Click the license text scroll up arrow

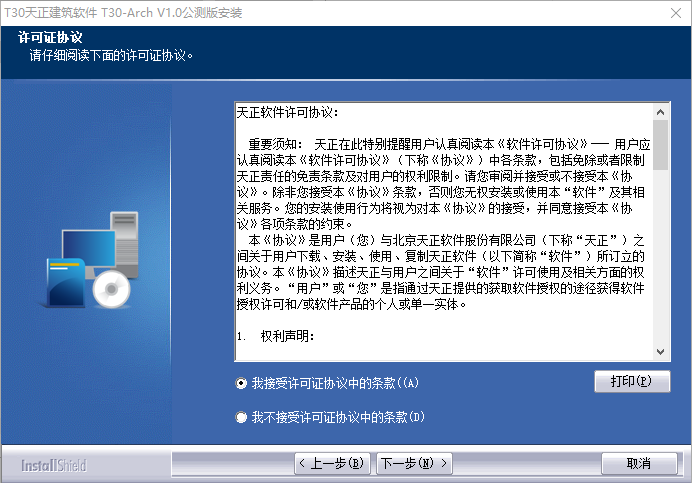(x=660, y=112)
